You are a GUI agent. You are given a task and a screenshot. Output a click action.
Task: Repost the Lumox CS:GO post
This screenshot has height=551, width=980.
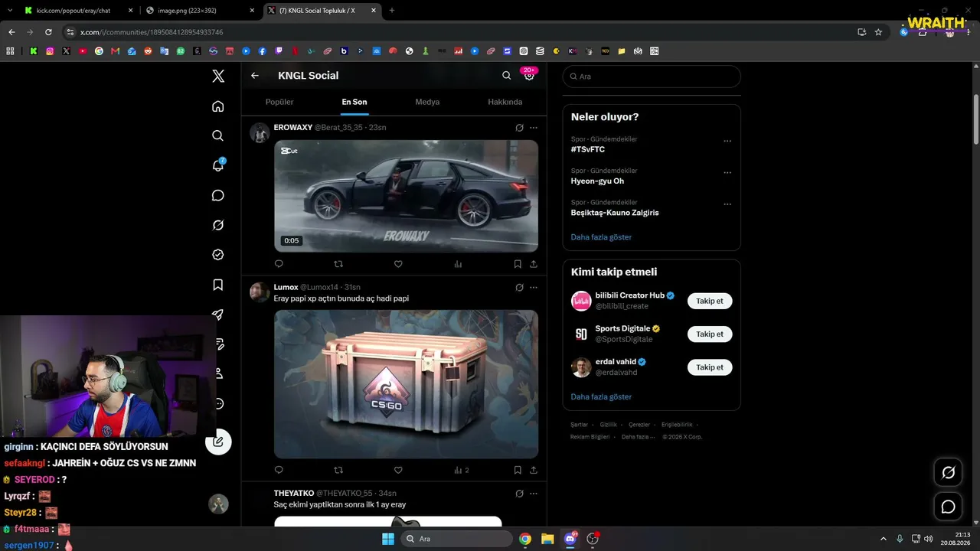pyautogui.click(x=338, y=470)
